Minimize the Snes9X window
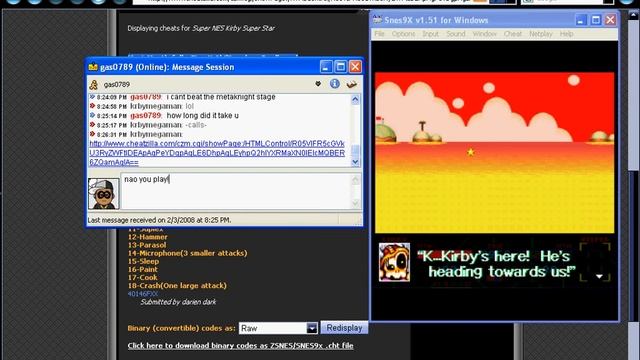This screenshot has width=640, height=360. pos(581,20)
